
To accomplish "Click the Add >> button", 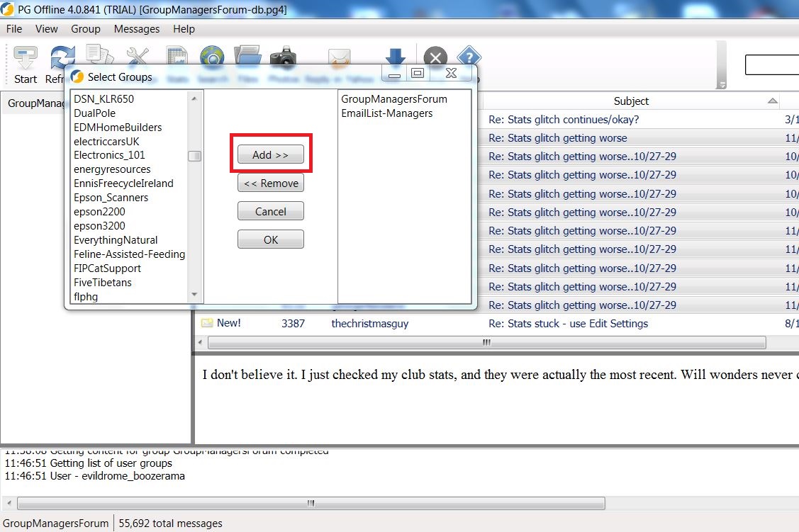I will coord(271,154).
